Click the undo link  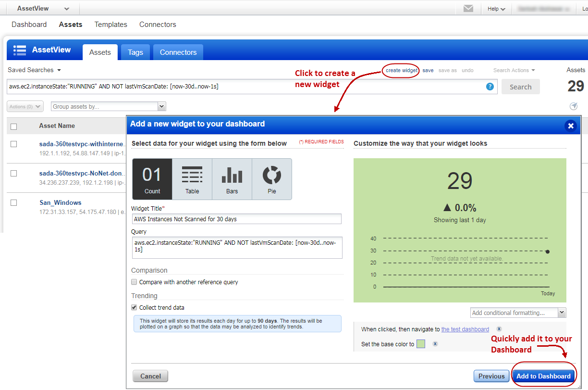coord(467,70)
